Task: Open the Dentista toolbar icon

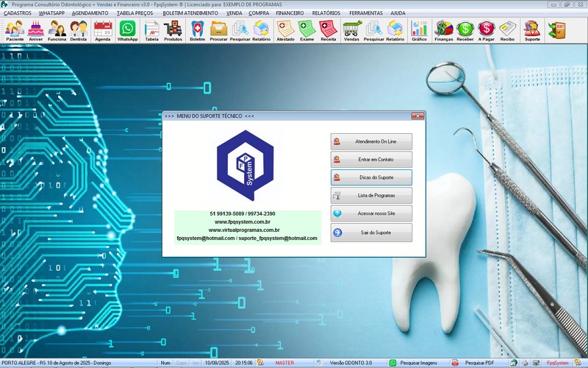Action: tap(79, 30)
